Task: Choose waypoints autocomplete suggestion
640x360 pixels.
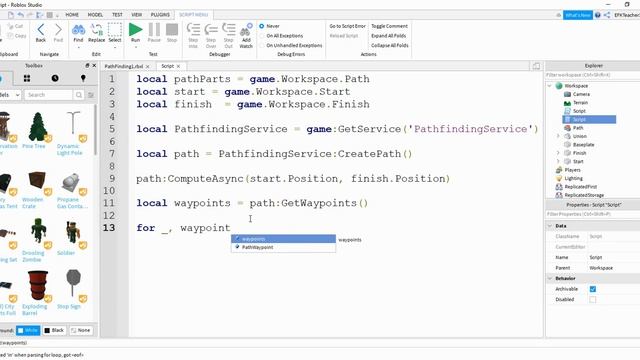Action: (283, 239)
